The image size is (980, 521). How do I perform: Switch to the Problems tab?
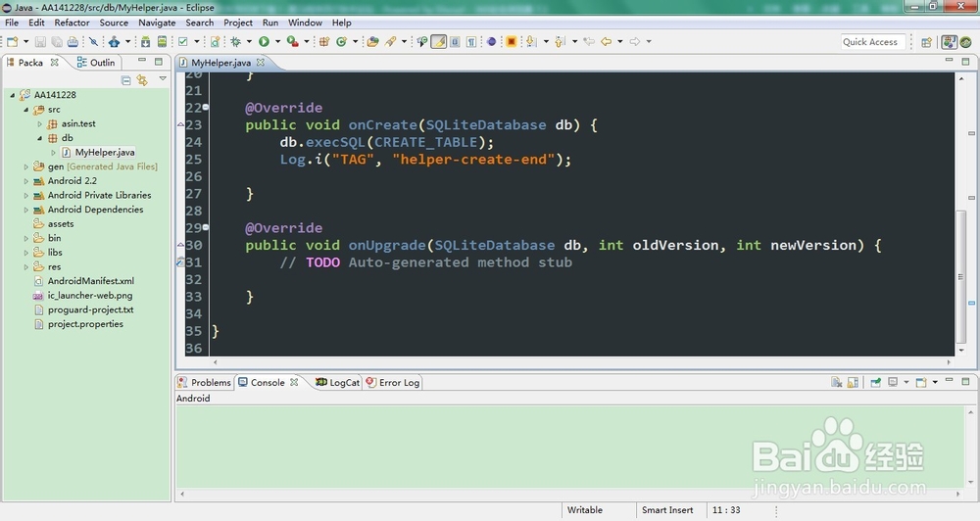(205, 382)
